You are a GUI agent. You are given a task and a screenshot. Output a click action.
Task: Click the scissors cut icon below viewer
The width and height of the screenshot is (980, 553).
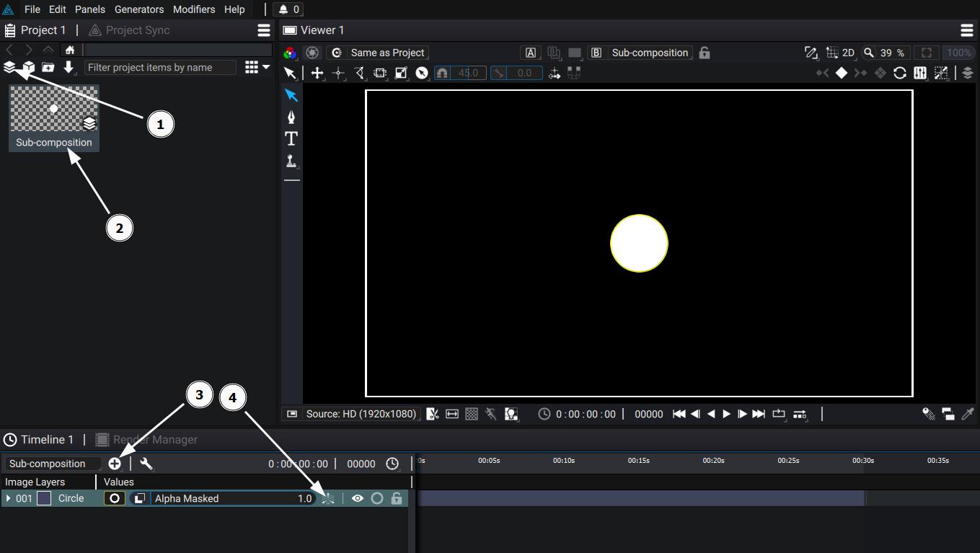coord(432,414)
